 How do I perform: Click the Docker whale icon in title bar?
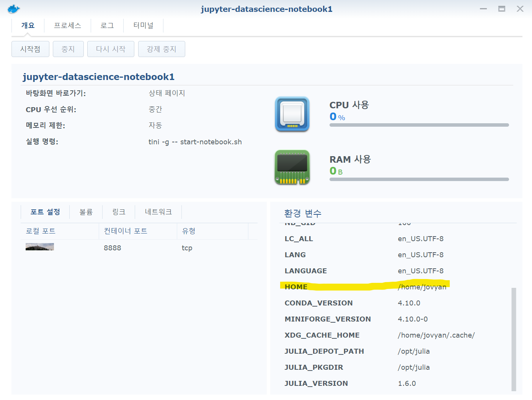[13, 9]
